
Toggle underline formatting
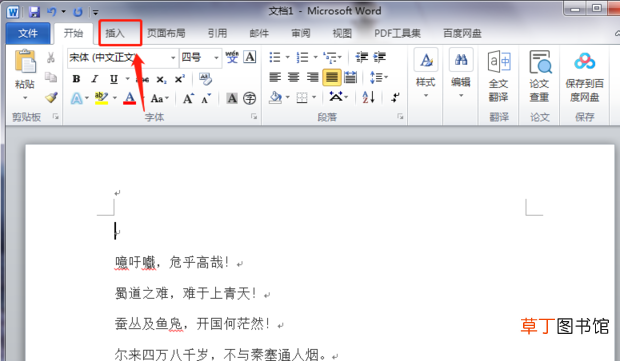tap(114, 79)
